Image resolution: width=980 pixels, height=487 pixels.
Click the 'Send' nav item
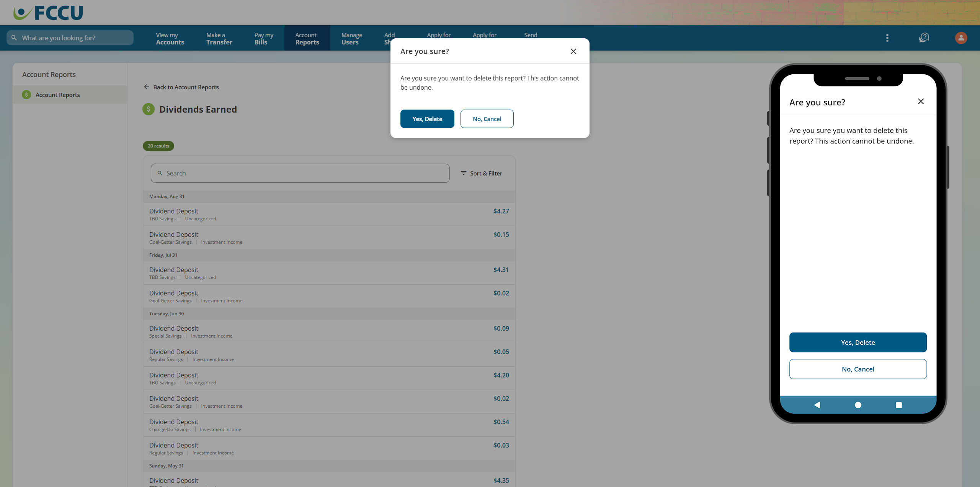click(531, 35)
